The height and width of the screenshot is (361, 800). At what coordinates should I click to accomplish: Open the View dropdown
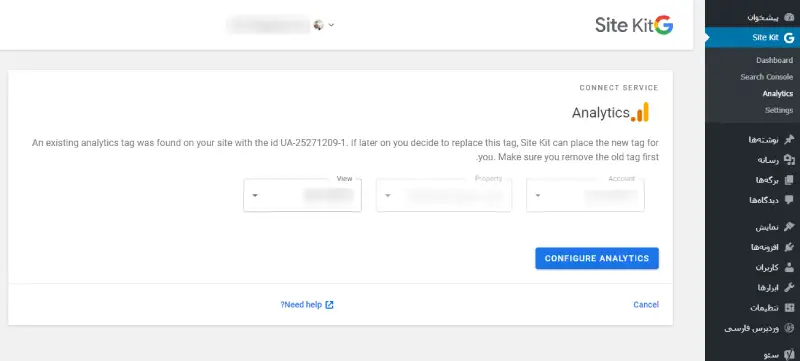pyautogui.click(x=303, y=195)
